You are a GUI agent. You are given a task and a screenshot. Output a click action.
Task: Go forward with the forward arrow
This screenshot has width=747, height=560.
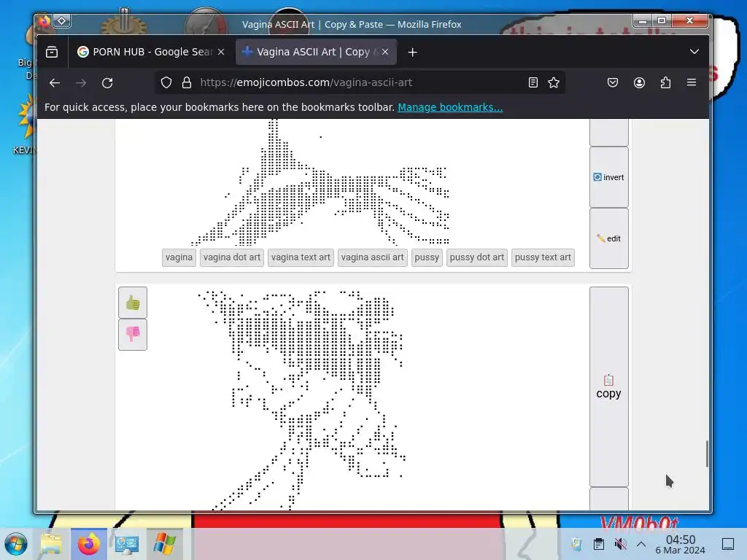(x=81, y=83)
